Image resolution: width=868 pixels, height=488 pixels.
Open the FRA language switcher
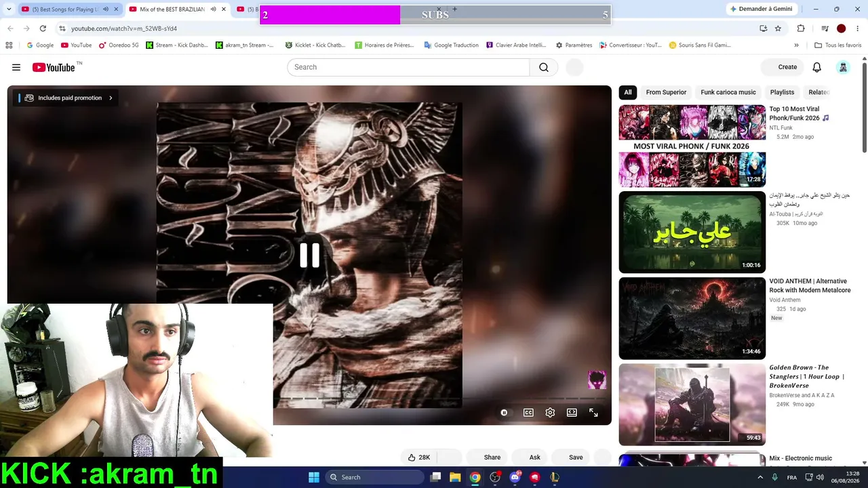tap(791, 477)
